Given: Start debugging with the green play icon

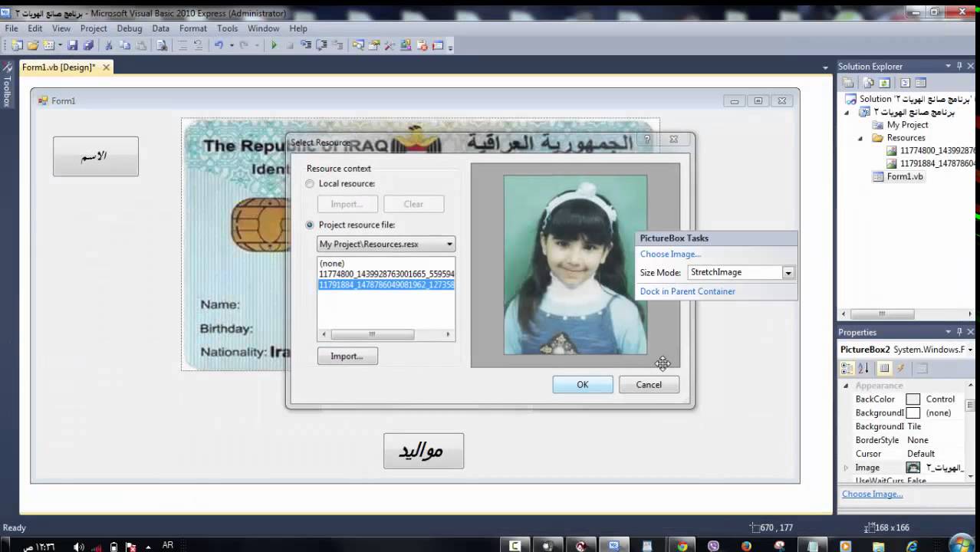Looking at the screenshot, I should [x=274, y=45].
